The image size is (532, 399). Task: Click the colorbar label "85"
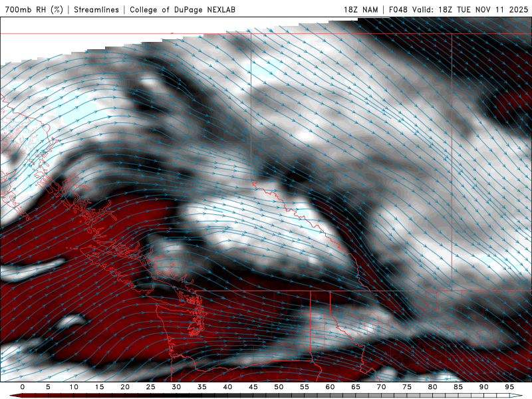458,387
